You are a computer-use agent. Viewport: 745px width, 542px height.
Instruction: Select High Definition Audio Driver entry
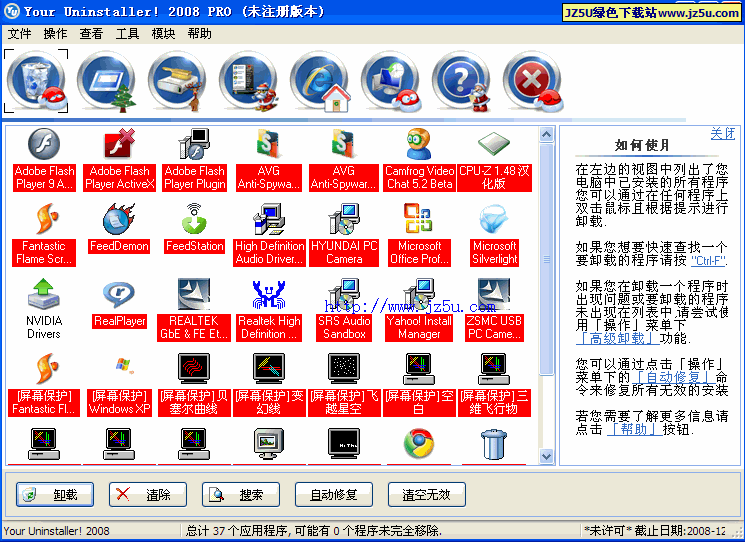pos(269,235)
